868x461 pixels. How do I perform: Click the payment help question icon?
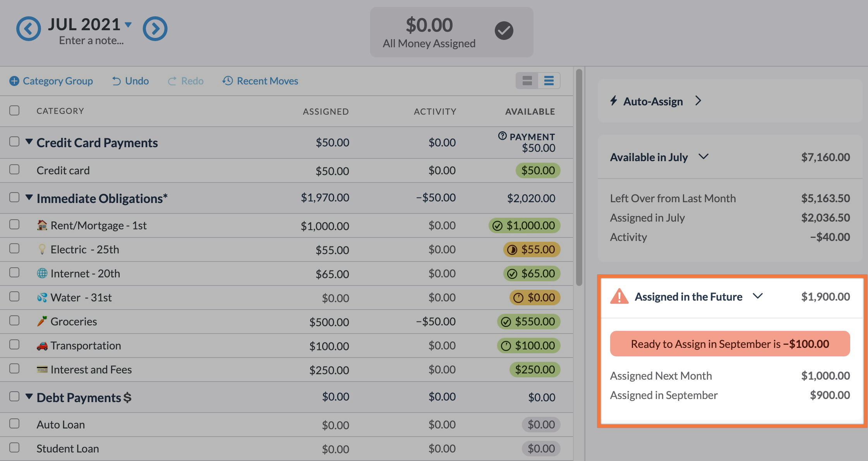502,136
